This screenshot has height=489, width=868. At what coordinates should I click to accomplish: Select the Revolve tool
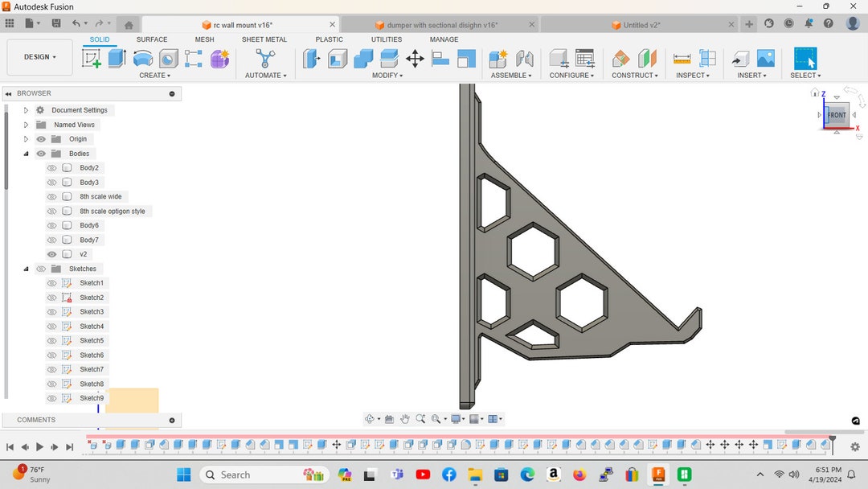click(x=143, y=58)
